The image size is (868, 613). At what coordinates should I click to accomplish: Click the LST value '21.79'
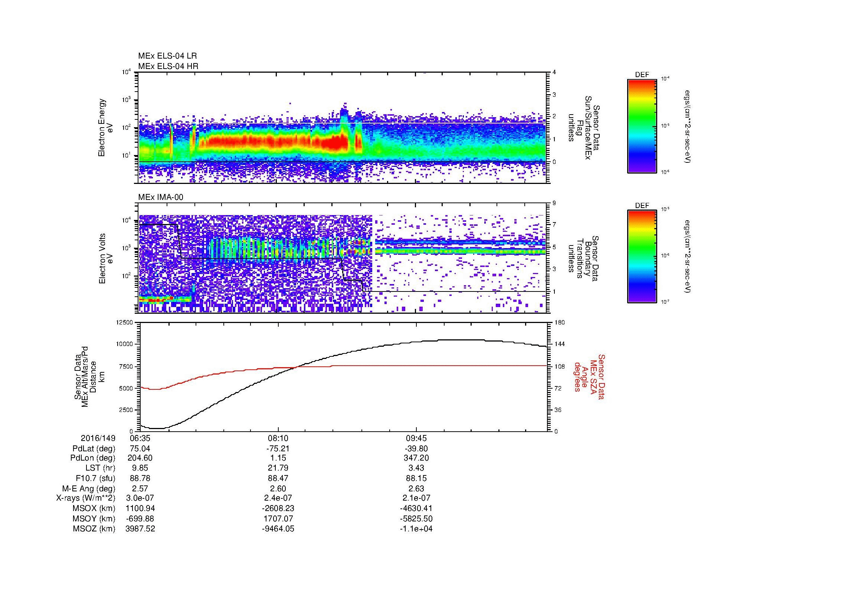[x=278, y=468]
